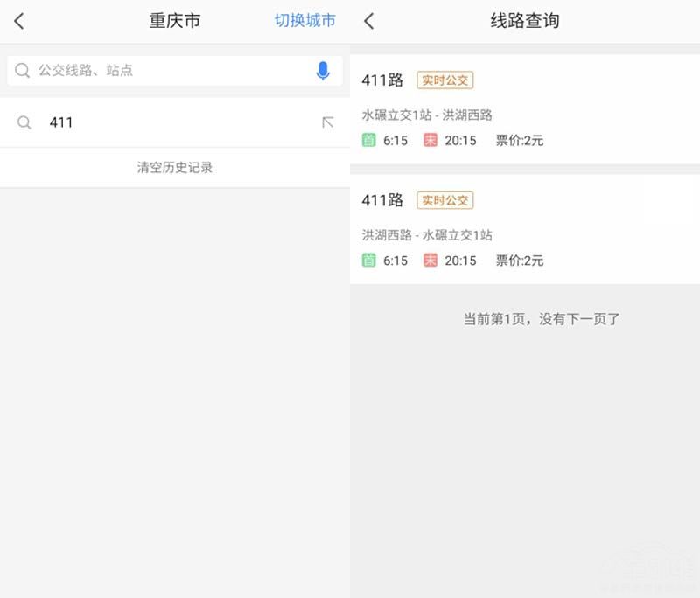
Task: Open the route 洪湖西路 - 水碾立交1站
Action: coord(427,235)
